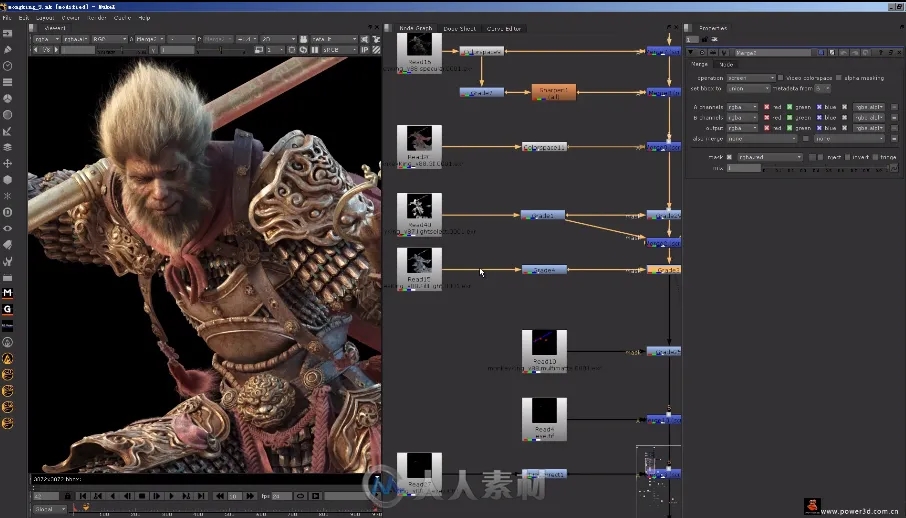Center Merge2 node in node graph
The height and width of the screenshot is (518, 906).
tap(702, 53)
